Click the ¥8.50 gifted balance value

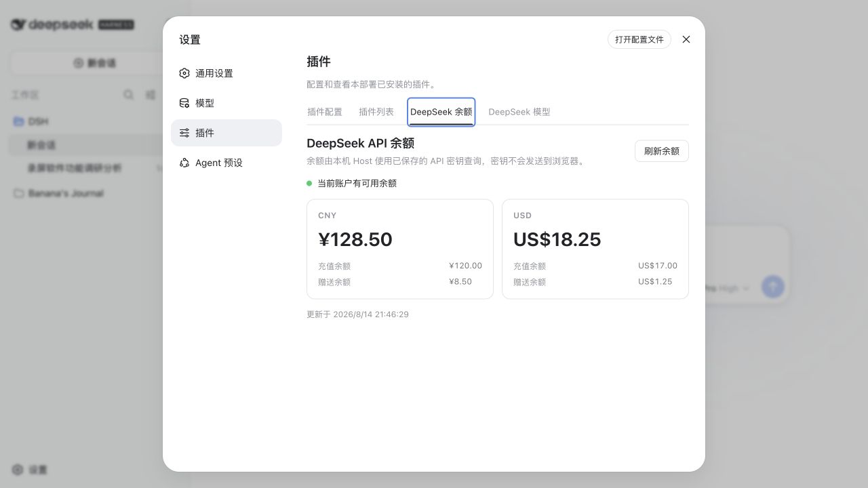click(x=460, y=281)
